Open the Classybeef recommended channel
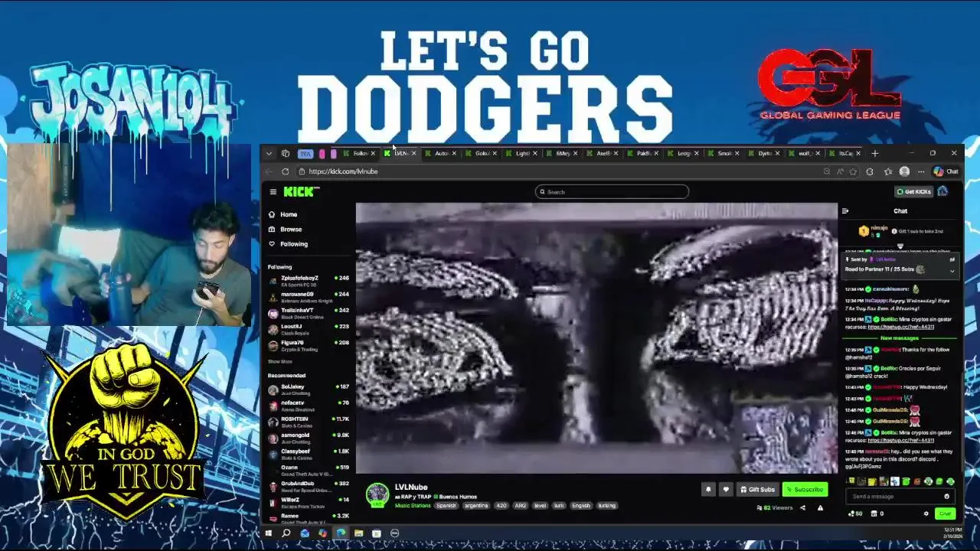 pos(308,454)
